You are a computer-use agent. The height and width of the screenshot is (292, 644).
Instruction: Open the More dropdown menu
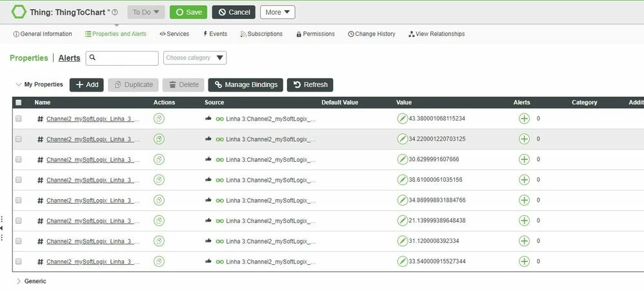277,12
